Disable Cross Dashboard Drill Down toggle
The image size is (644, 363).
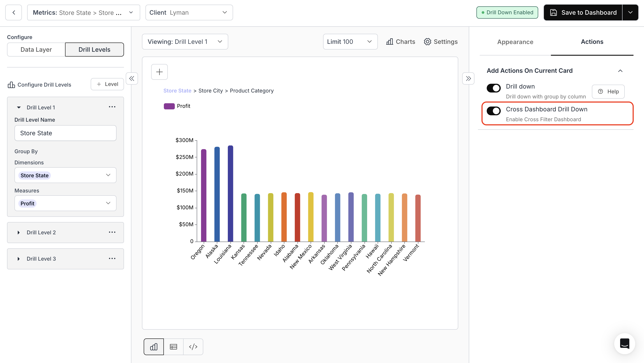coord(494,111)
